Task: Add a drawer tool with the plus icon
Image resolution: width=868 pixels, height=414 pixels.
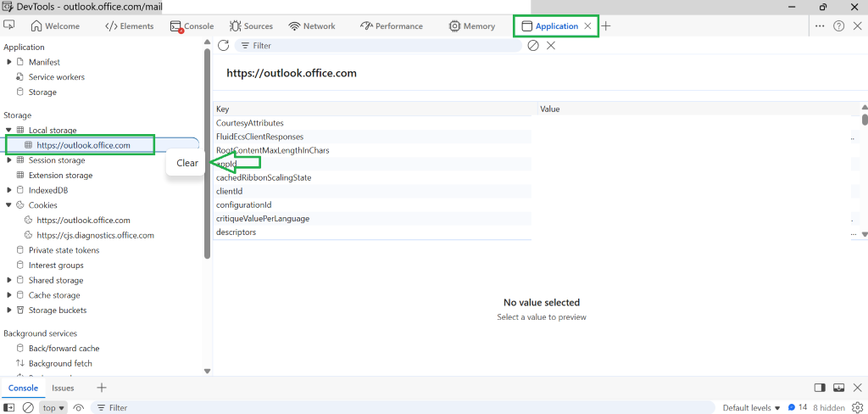Action: pos(102,388)
